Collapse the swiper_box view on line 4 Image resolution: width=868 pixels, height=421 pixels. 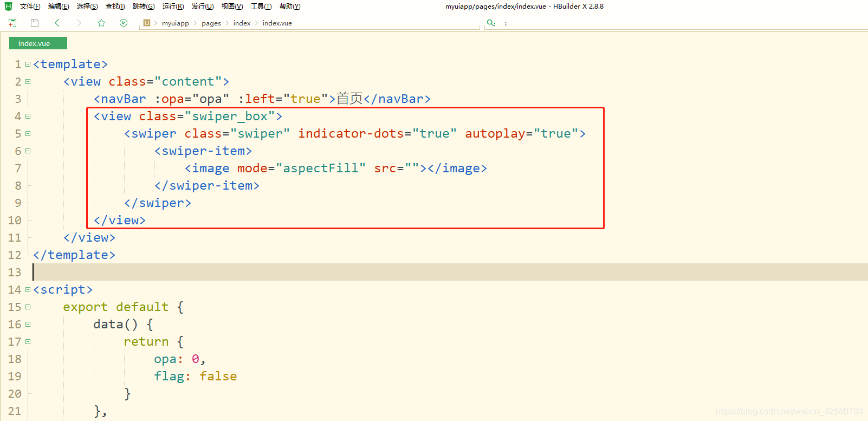pos(28,116)
